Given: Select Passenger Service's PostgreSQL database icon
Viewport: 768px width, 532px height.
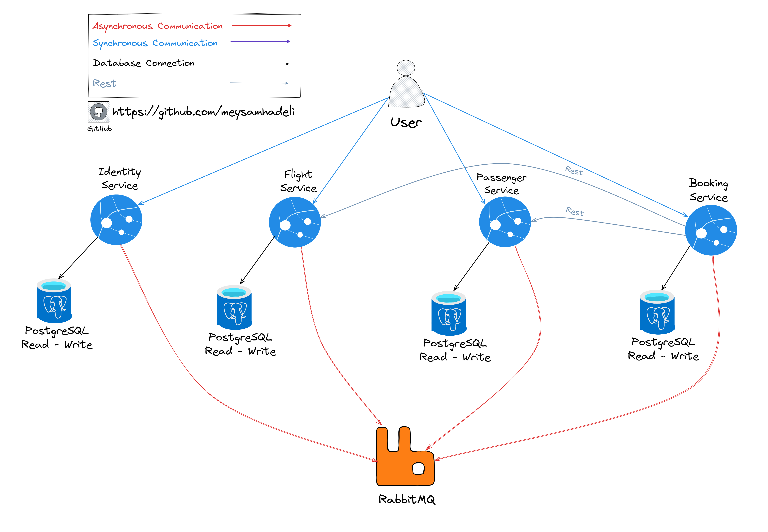Looking at the screenshot, I should 449,313.
